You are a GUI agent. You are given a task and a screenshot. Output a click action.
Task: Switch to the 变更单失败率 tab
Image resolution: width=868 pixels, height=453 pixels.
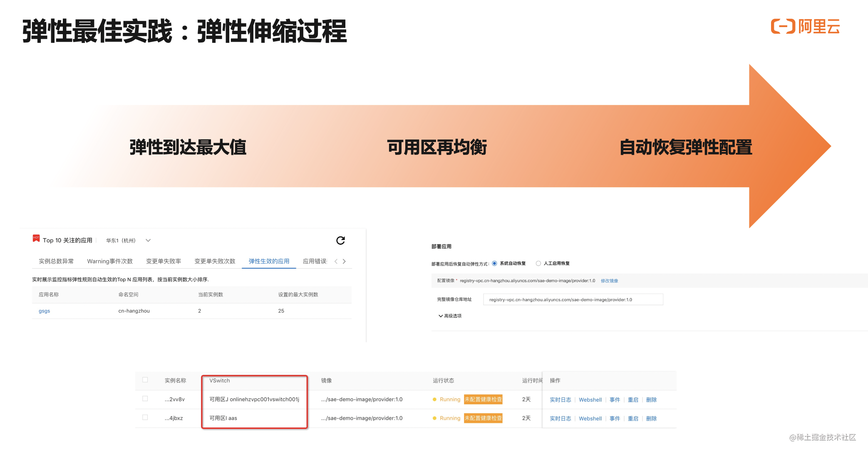tap(164, 261)
